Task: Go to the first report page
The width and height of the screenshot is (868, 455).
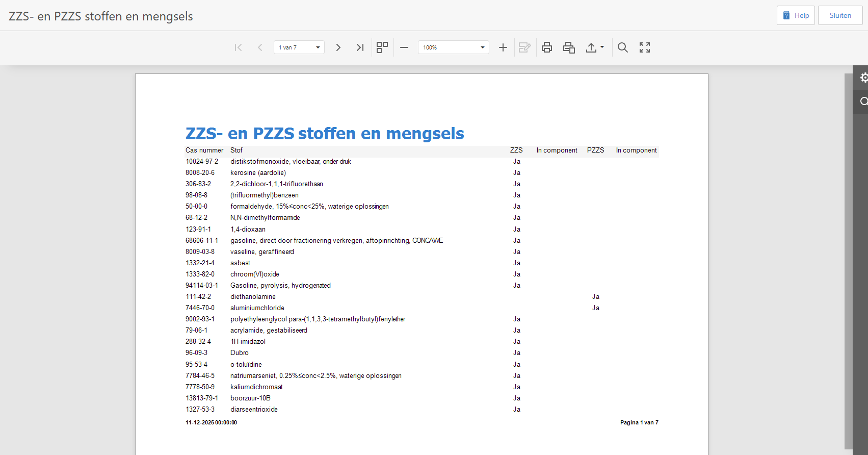Action: [x=238, y=47]
